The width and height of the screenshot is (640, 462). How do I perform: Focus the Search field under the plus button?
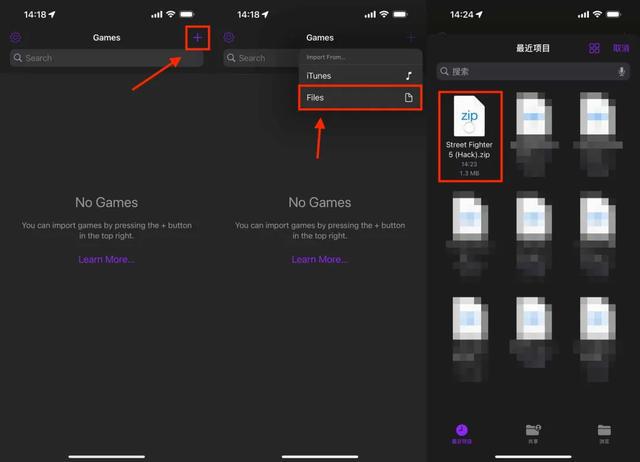tap(106, 58)
